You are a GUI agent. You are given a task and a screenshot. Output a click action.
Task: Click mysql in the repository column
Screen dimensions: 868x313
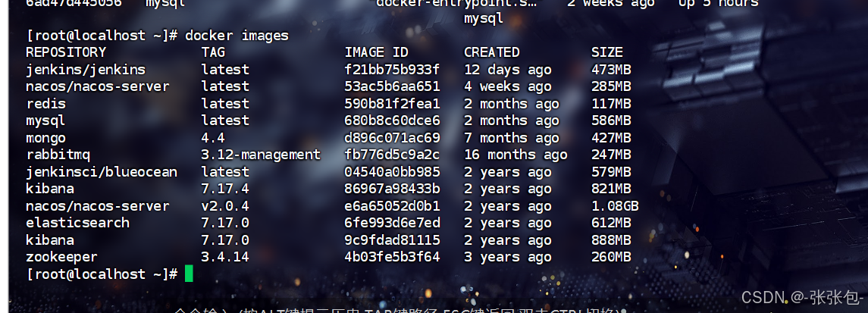[x=46, y=121]
